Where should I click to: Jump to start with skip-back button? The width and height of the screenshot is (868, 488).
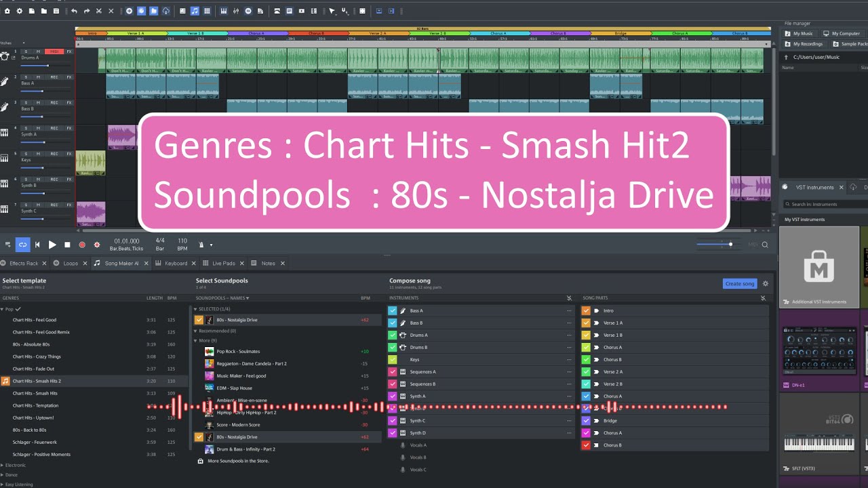coord(37,245)
